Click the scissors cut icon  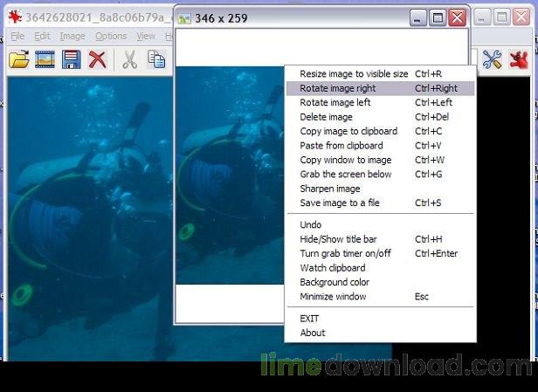(129, 59)
